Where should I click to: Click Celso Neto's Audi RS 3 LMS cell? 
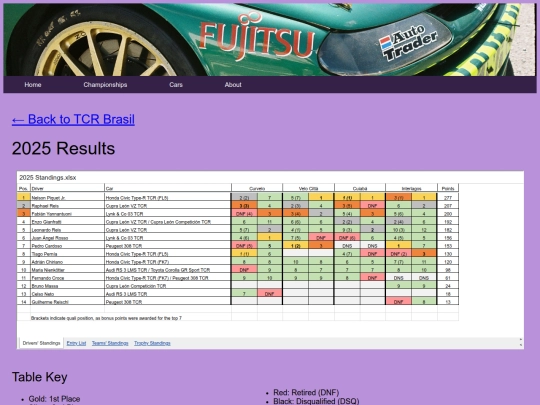(x=168, y=294)
